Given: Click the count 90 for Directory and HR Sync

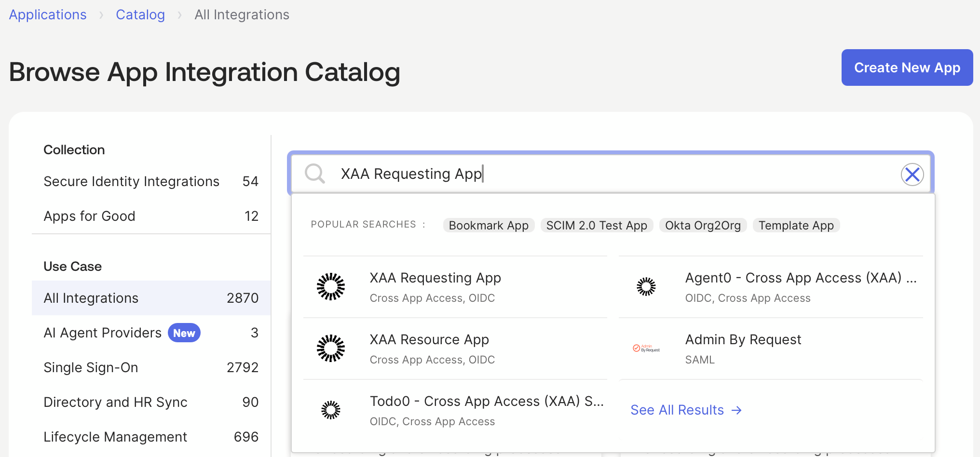Looking at the screenshot, I should pyautogui.click(x=250, y=402).
